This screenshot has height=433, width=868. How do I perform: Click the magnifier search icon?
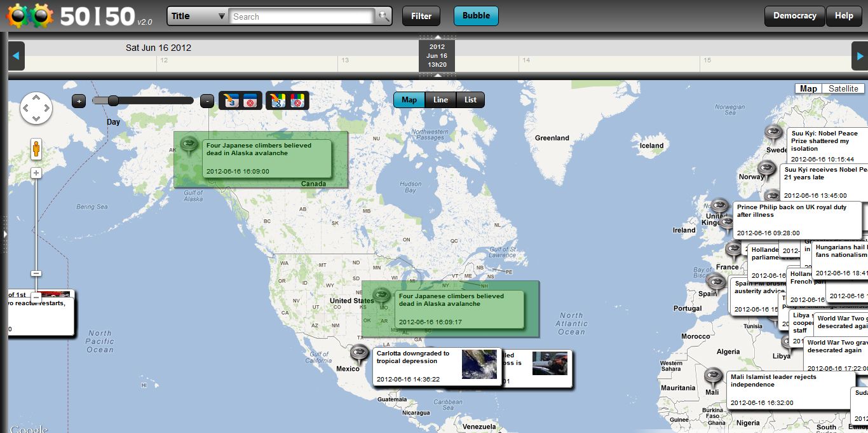click(383, 17)
